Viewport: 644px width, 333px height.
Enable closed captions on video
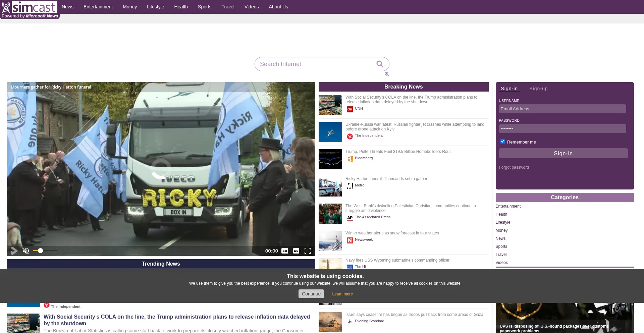pos(296,251)
